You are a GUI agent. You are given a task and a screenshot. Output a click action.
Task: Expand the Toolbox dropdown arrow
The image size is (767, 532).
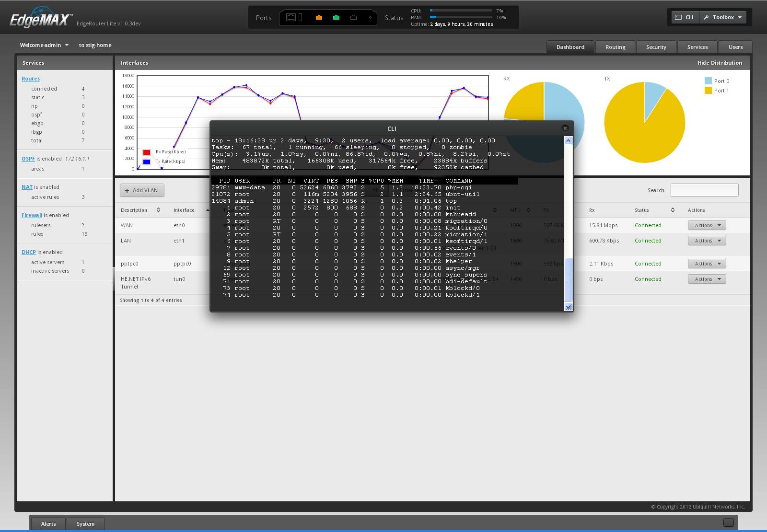point(739,17)
